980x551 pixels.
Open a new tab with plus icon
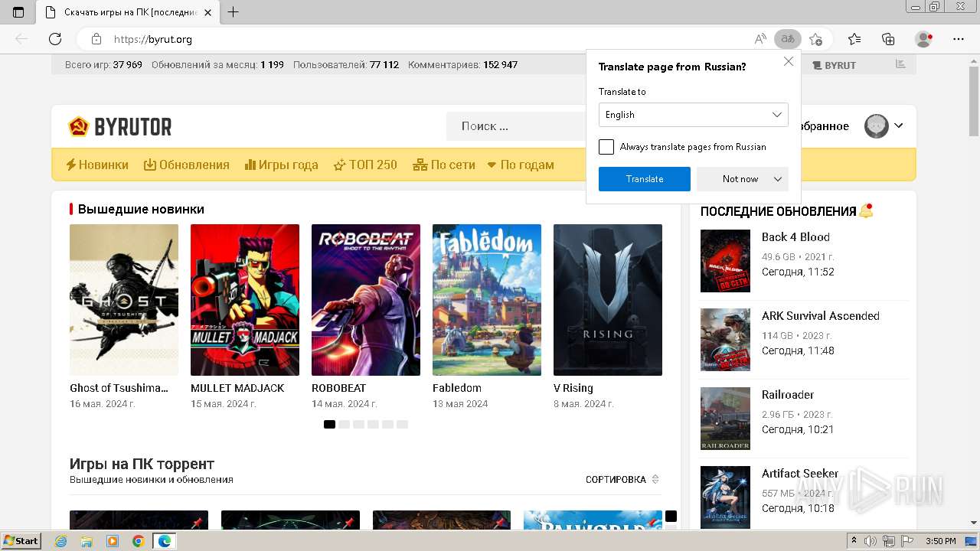coord(234,12)
